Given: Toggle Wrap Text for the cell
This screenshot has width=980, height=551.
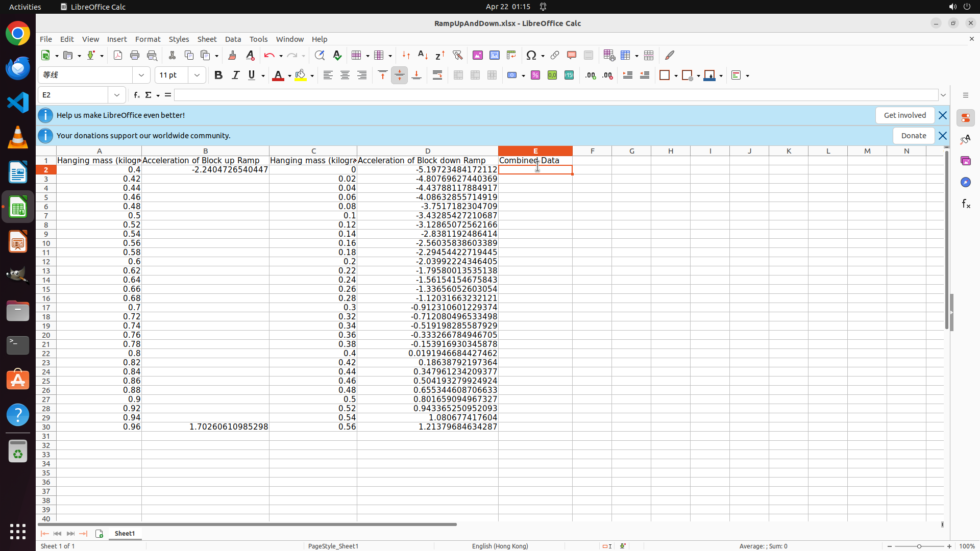Looking at the screenshot, I should [x=437, y=76].
